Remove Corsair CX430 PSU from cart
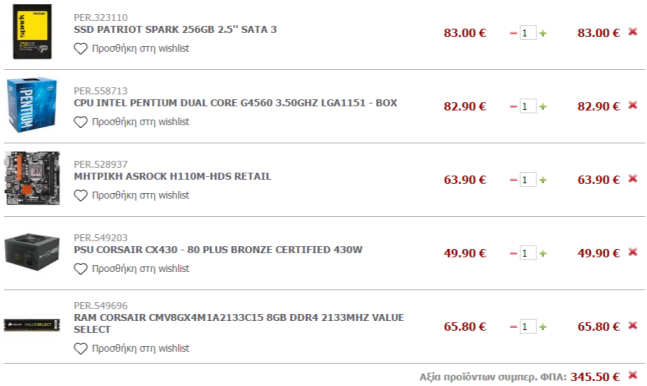 tap(633, 252)
